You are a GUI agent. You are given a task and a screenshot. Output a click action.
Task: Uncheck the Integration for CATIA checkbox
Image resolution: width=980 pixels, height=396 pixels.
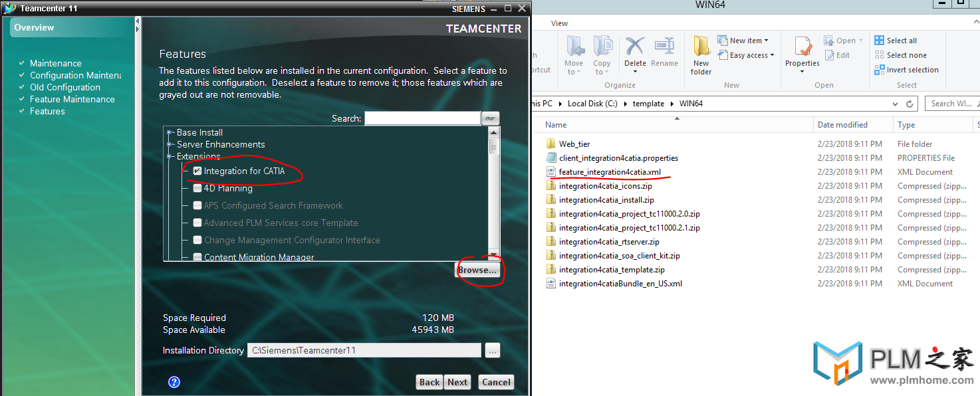click(197, 171)
